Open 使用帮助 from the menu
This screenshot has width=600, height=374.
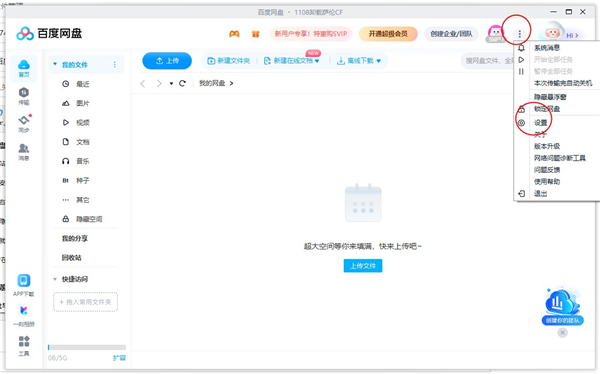click(x=547, y=181)
